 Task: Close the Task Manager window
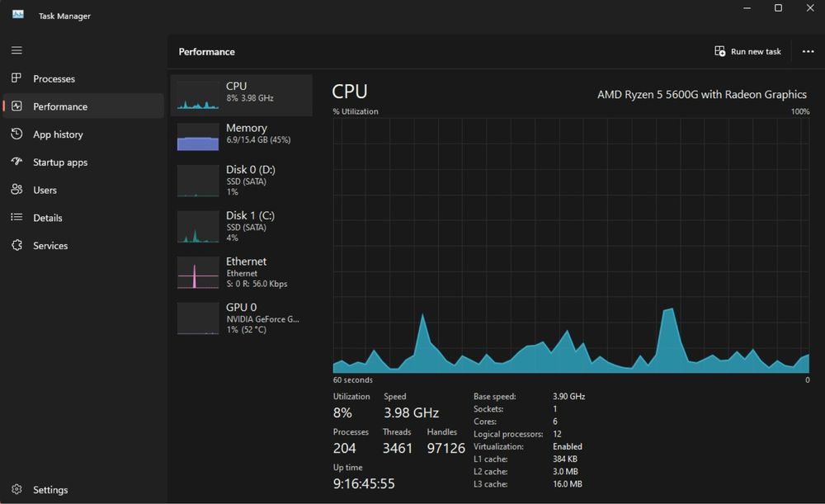[810, 8]
